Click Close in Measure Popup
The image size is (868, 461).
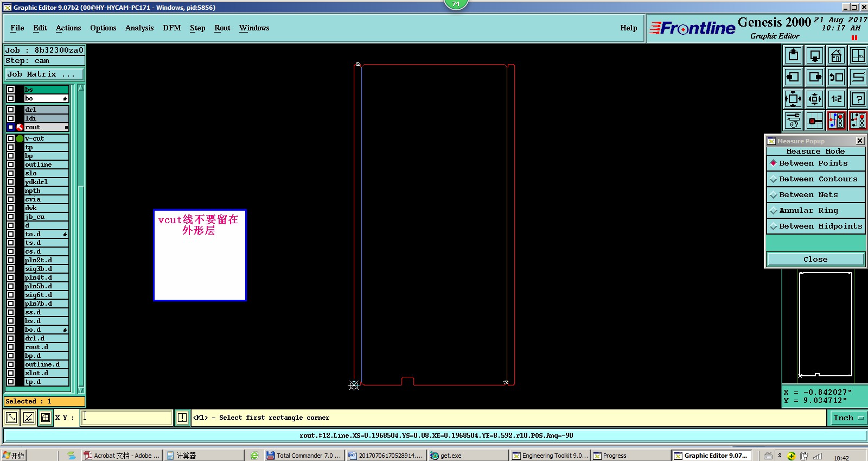point(816,260)
